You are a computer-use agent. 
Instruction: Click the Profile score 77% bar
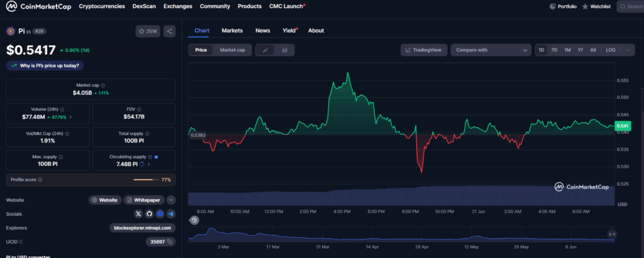146,180
